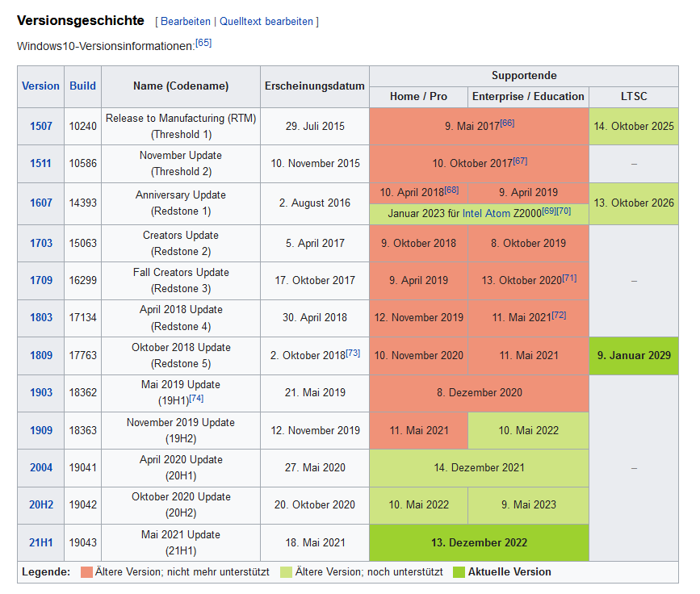The image size is (700, 594).
Task: Open footnote 74 next to 19H1
Action: [x=196, y=398]
